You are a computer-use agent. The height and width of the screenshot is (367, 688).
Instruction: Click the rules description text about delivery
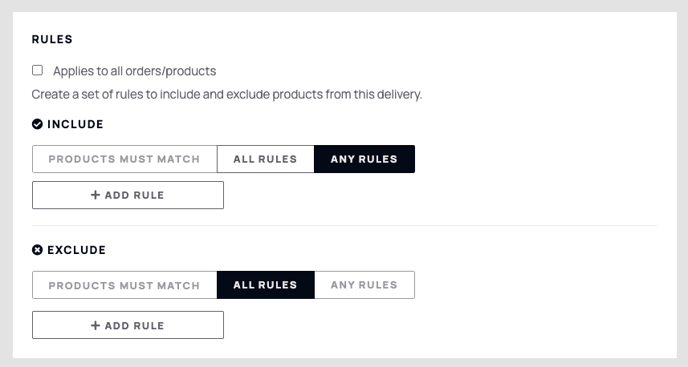(227, 94)
